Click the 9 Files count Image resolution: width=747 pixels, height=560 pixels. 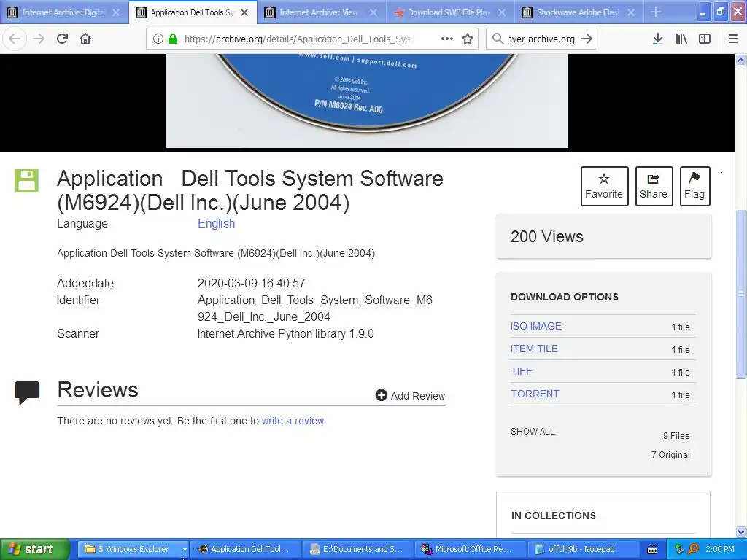tap(676, 436)
